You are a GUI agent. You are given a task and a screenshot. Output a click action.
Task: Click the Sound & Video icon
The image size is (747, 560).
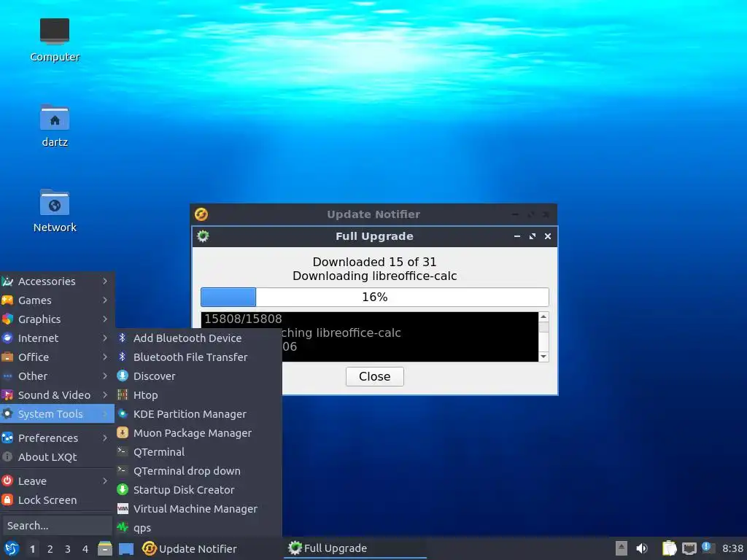7,395
